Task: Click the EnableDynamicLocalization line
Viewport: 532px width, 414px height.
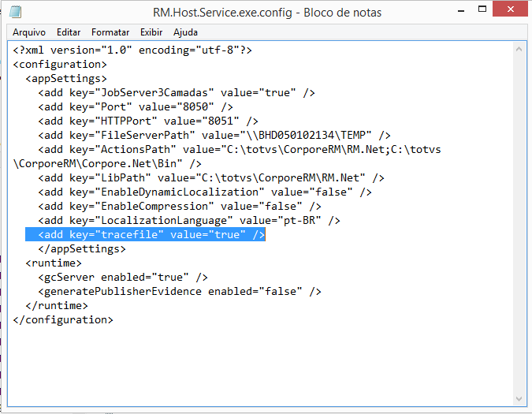Action: pyautogui.click(x=205, y=192)
